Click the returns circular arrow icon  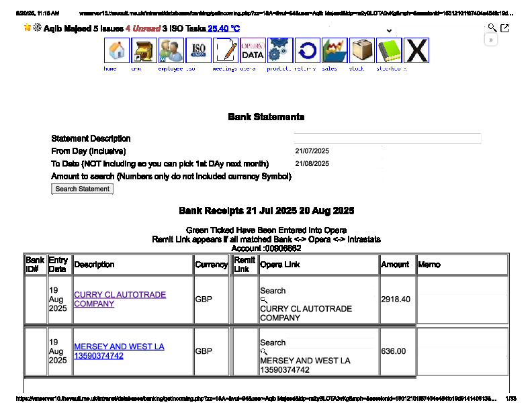[x=307, y=51]
